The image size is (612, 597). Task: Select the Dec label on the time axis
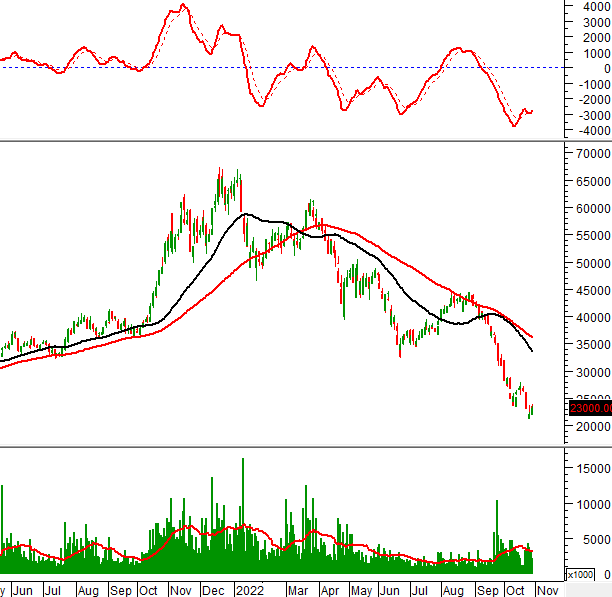214,589
